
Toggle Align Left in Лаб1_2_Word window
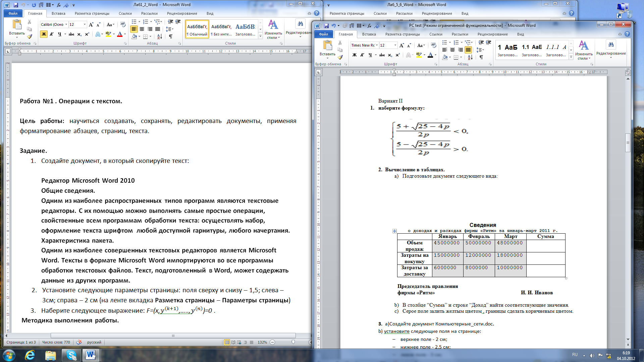pyautogui.click(x=134, y=29)
